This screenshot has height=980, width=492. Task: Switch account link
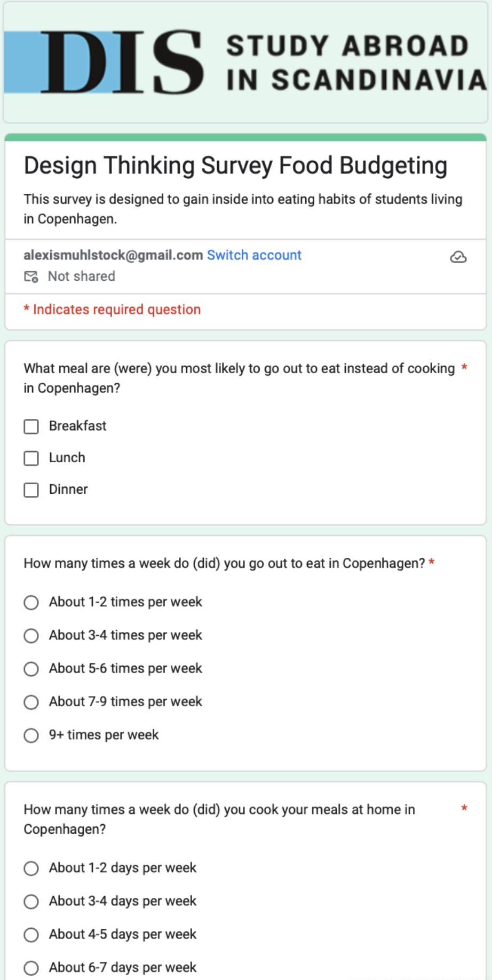point(254,255)
